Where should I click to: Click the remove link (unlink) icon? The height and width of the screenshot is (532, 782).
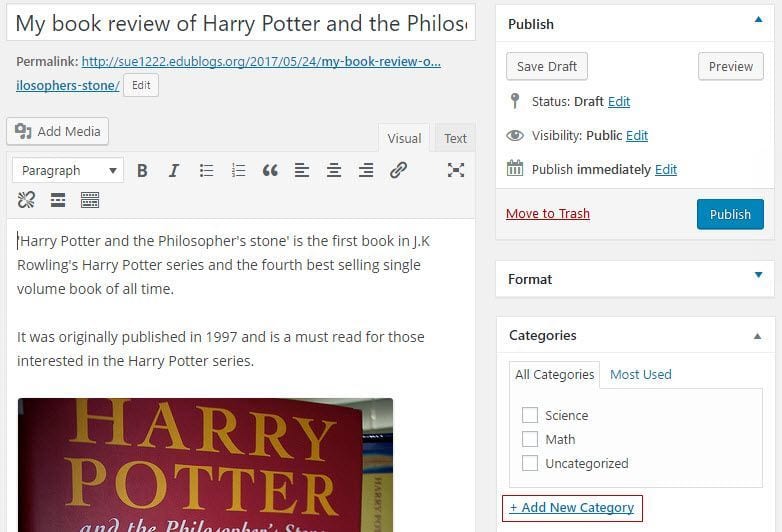click(26, 200)
